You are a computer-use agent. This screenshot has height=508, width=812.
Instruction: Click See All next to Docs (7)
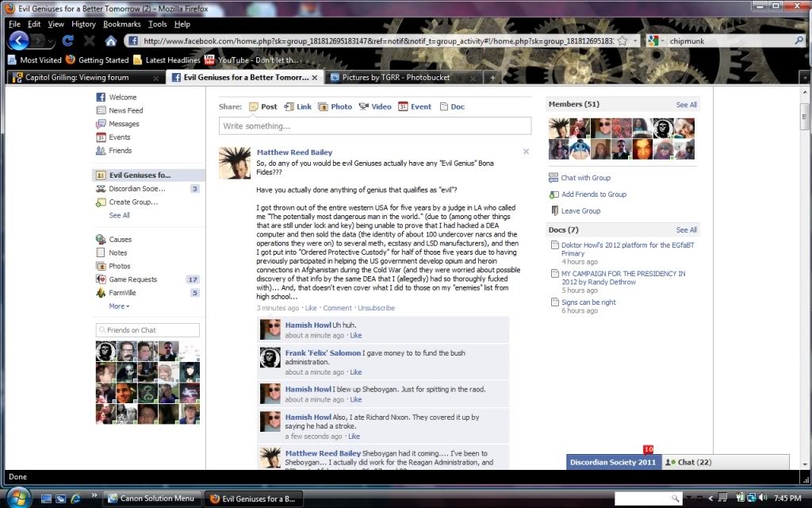pyautogui.click(x=686, y=230)
